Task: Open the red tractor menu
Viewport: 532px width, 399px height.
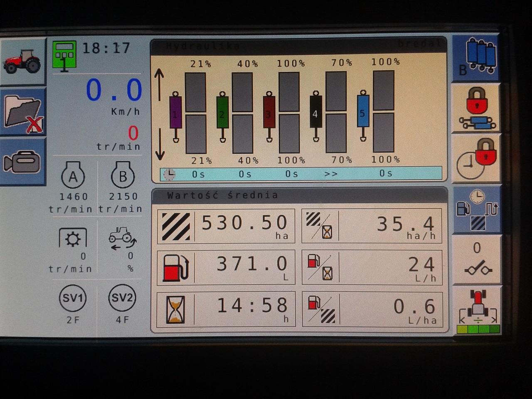Action: pyautogui.click(x=22, y=62)
